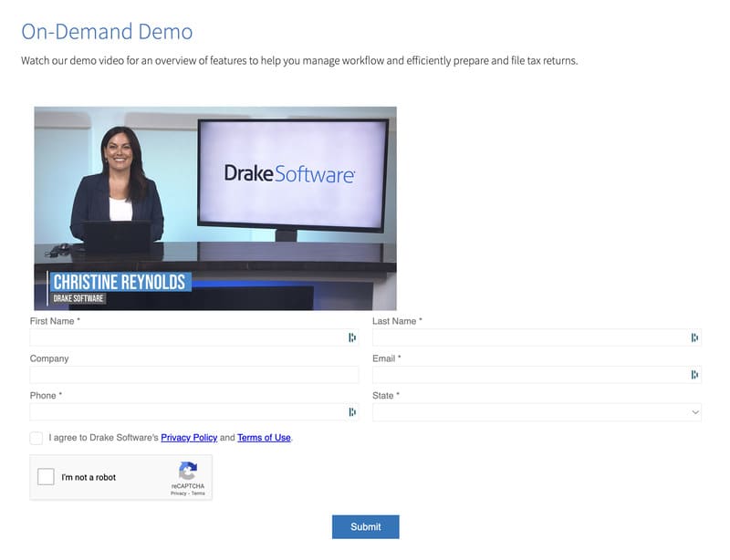Screen dimensions: 730x560
Task: Open reCAPTCHA Terms link
Action: (198, 493)
